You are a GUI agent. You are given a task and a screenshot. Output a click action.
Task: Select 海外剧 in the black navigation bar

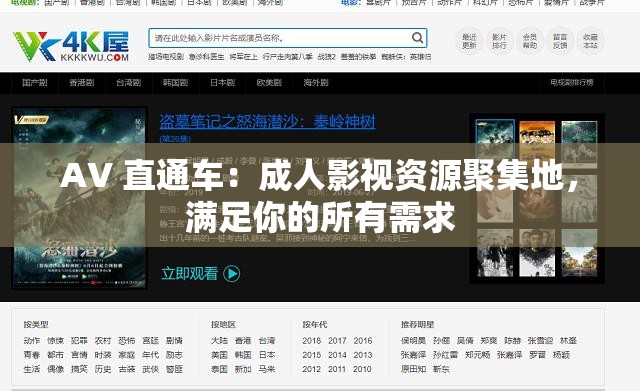pyautogui.click(x=316, y=83)
